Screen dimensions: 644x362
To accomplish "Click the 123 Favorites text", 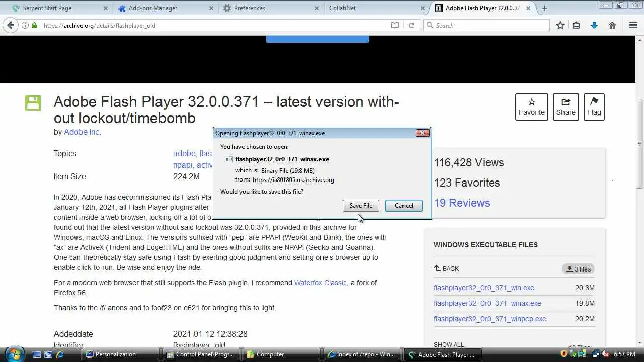I will click(467, 183).
